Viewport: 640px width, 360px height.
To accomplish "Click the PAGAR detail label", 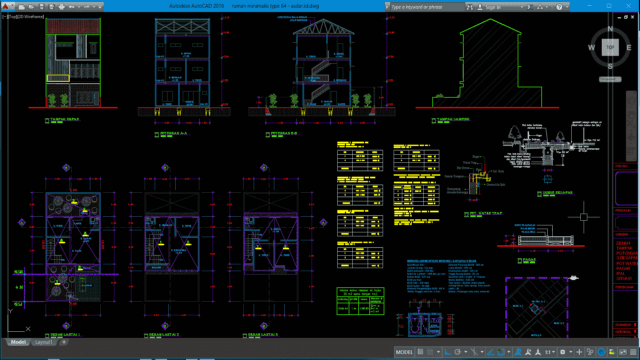I will pos(529,260).
